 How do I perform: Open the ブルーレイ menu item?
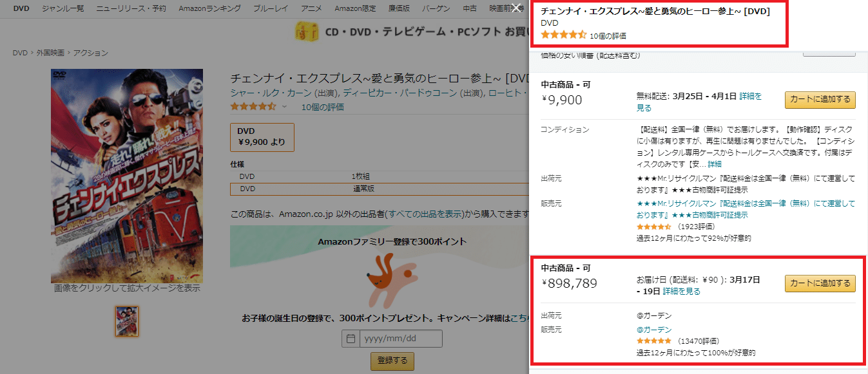(x=271, y=8)
